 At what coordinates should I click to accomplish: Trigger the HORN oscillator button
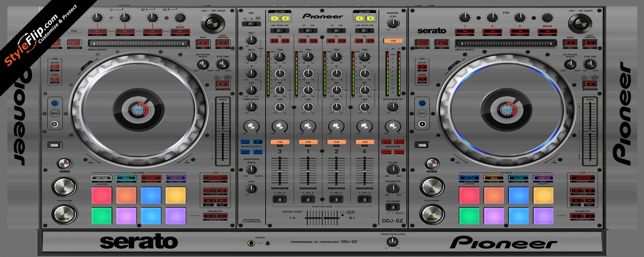click(399, 152)
